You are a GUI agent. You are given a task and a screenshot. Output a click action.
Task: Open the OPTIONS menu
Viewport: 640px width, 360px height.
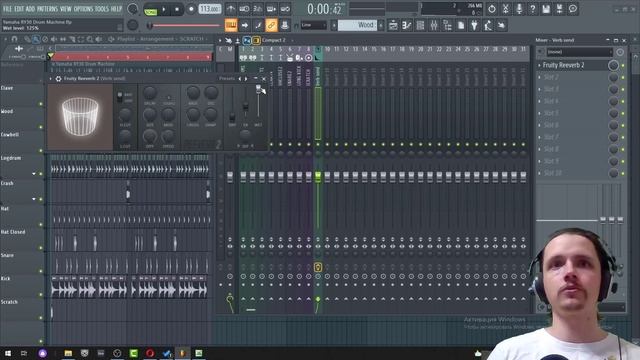(x=83, y=9)
